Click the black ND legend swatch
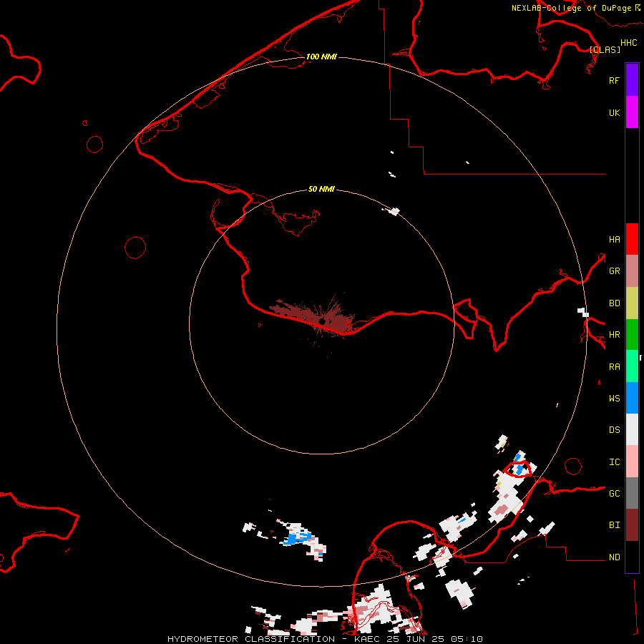 point(632,557)
